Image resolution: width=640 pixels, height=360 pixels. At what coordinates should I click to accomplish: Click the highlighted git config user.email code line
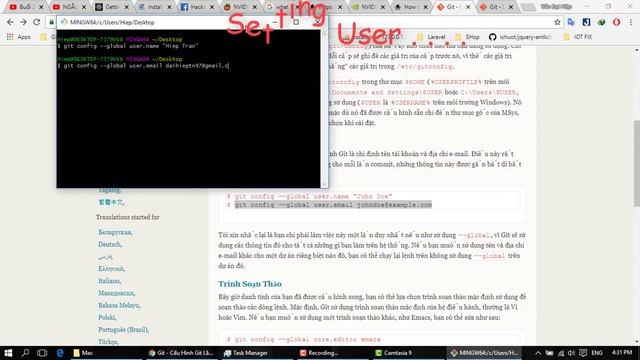point(333,204)
